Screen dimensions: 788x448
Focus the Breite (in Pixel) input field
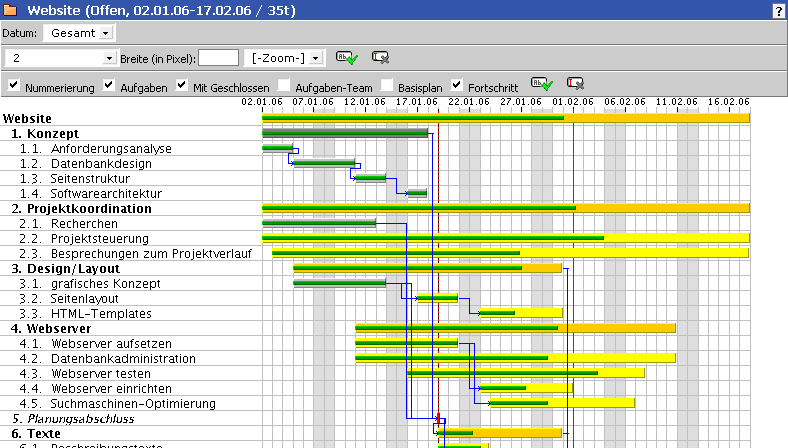click(x=219, y=58)
